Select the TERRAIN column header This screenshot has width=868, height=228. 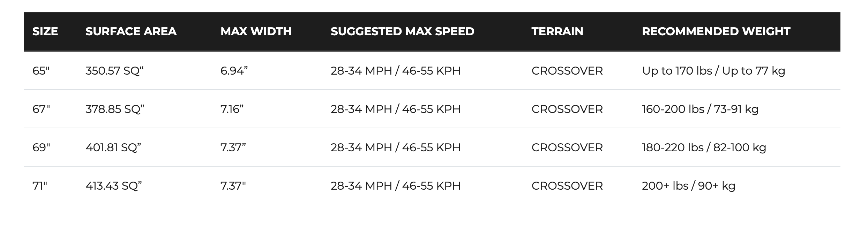[557, 31]
